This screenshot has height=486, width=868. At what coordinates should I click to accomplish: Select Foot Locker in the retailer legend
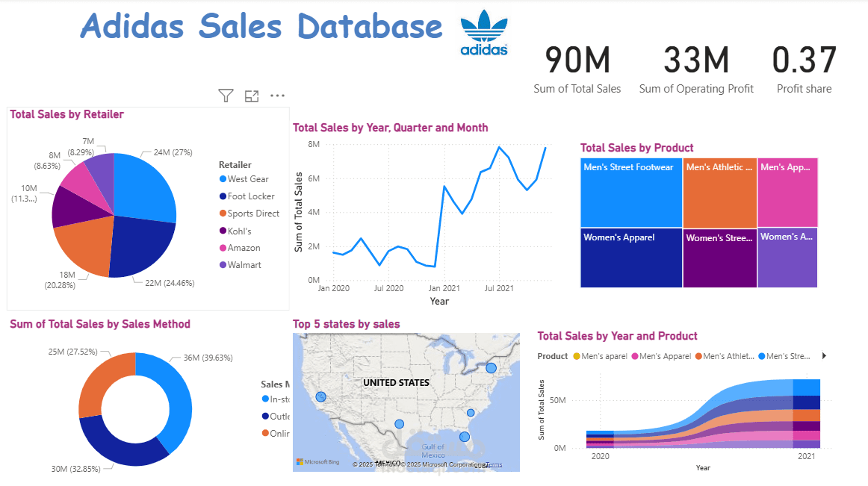(251, 196)
